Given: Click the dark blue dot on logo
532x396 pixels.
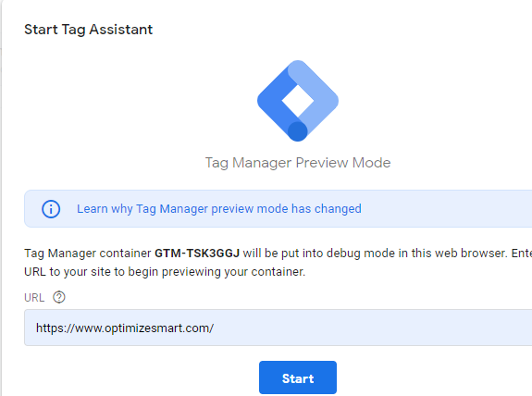Looking at the screenshot, I should click(x=298, y=131).
